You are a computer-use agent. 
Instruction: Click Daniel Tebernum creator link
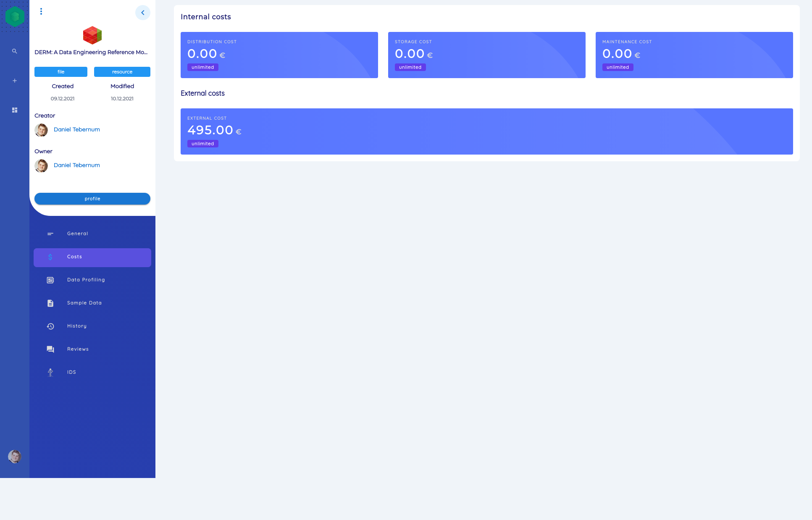pyautogui.click(x=76, y=129)
